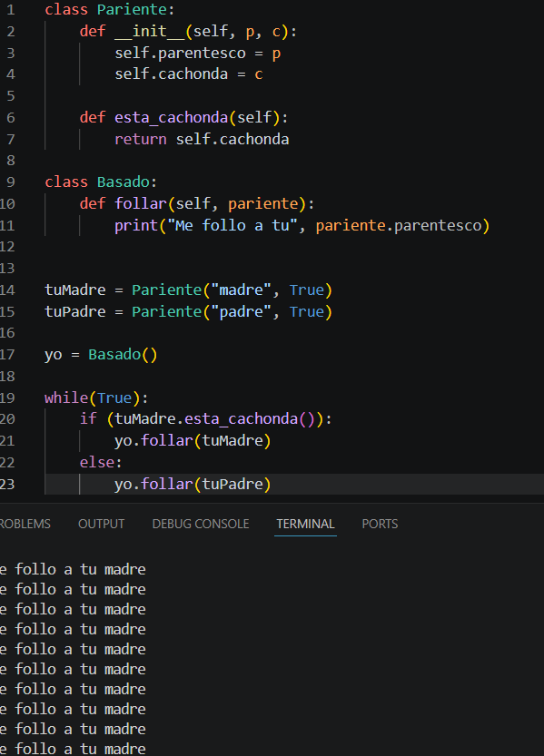
Task: Click 'tuMadre.esta_cachonda()' in the if condition
Action: (214, 419)
